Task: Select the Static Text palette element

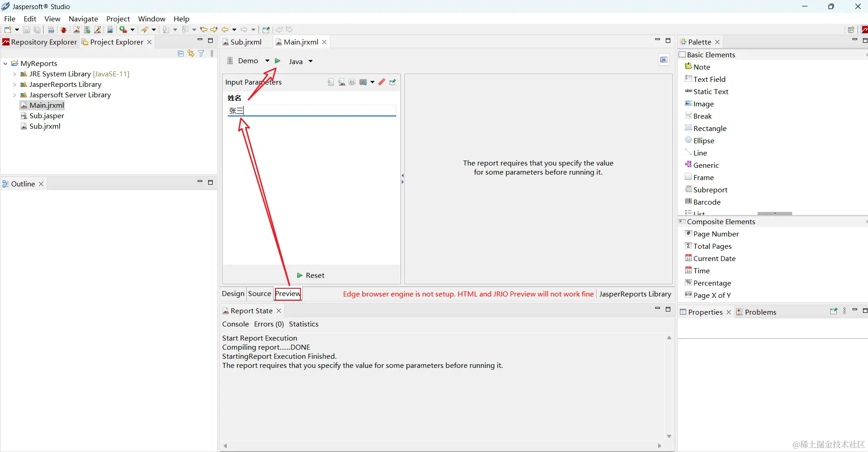Action: 707,91
